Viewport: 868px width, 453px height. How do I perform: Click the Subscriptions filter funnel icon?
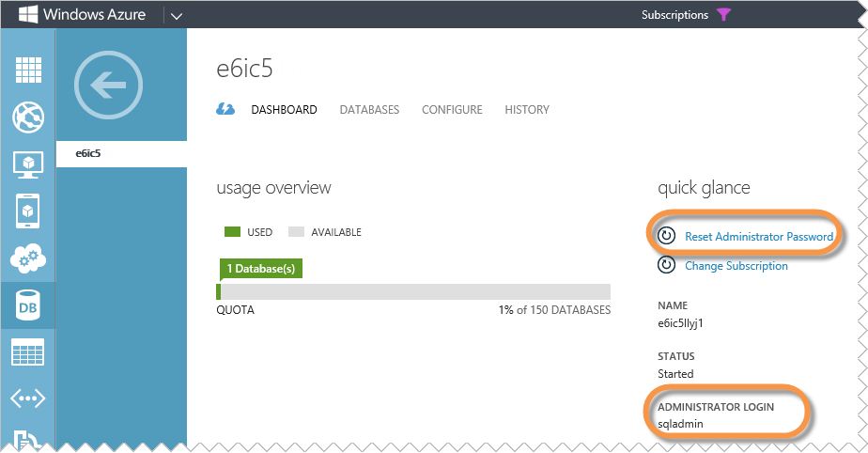pyautogui.click(x=723, y=15)
